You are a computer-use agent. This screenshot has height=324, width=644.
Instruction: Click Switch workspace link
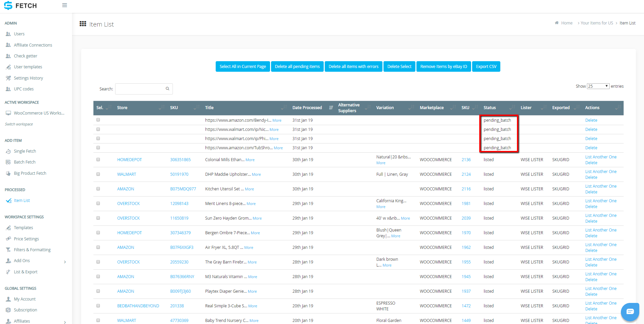pyautogui.click(x=19, y=124)
